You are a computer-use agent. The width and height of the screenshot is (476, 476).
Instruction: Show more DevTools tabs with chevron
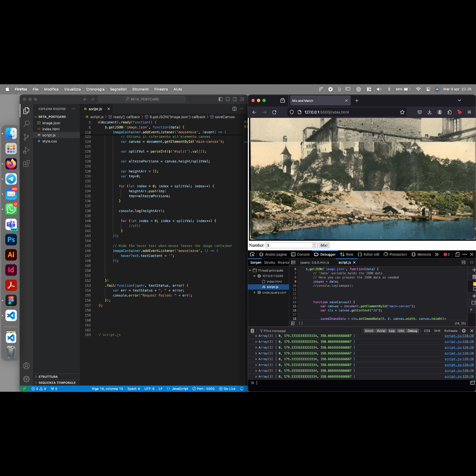(437, 254)
